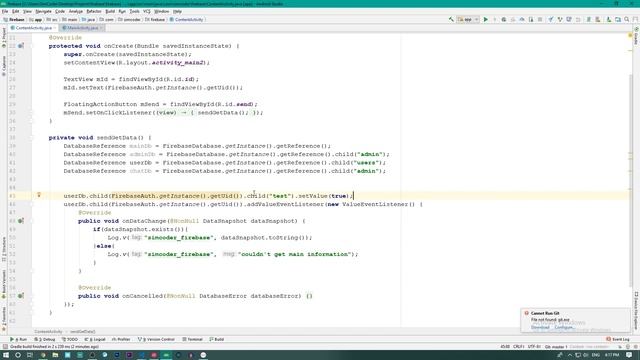Click the Configure link in Git notification
Viewport: 640px width, 360px height.
tap(564, 327)
